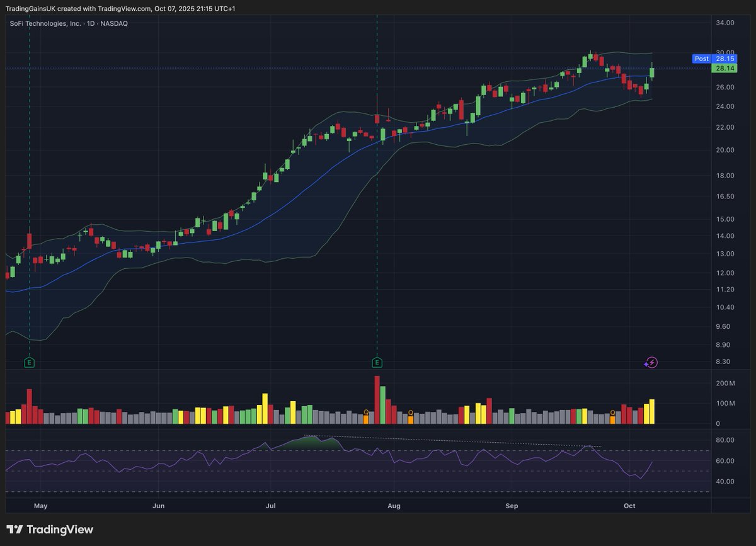Viewport: 756px width, 546px height.
Task: Click the orange Q volume marker in early August
Action: coord(410,412)
